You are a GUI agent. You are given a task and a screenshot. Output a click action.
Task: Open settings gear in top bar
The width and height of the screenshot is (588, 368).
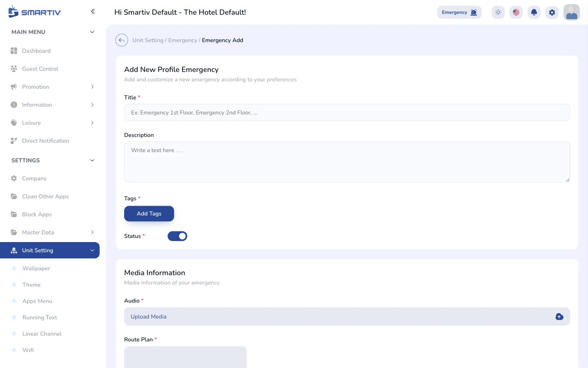pos(552,12)
